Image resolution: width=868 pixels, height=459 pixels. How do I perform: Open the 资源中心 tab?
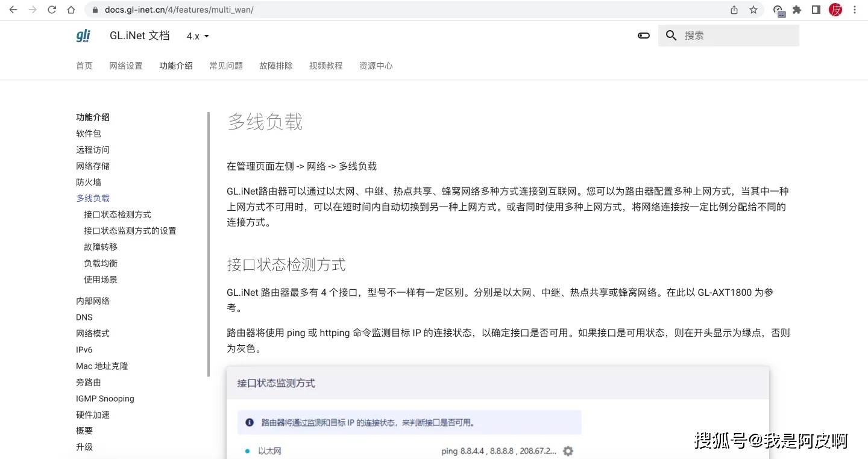376,66
